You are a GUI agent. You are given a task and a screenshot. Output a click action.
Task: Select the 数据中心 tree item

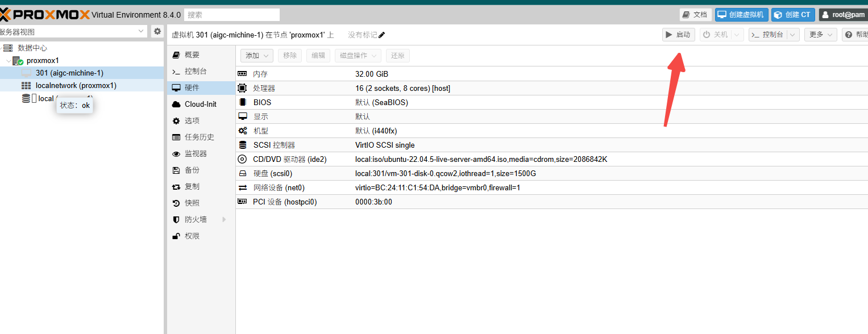82,48
